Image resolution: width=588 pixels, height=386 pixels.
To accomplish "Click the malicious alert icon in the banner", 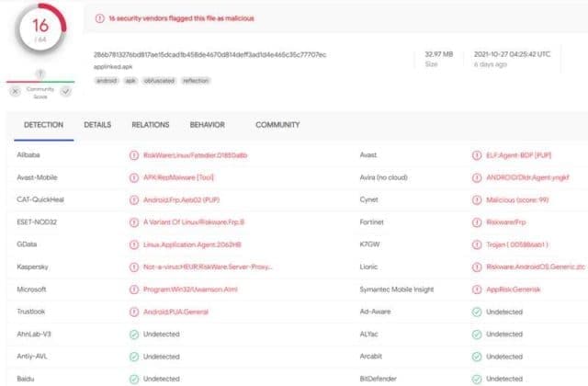I will coord(100,17).
